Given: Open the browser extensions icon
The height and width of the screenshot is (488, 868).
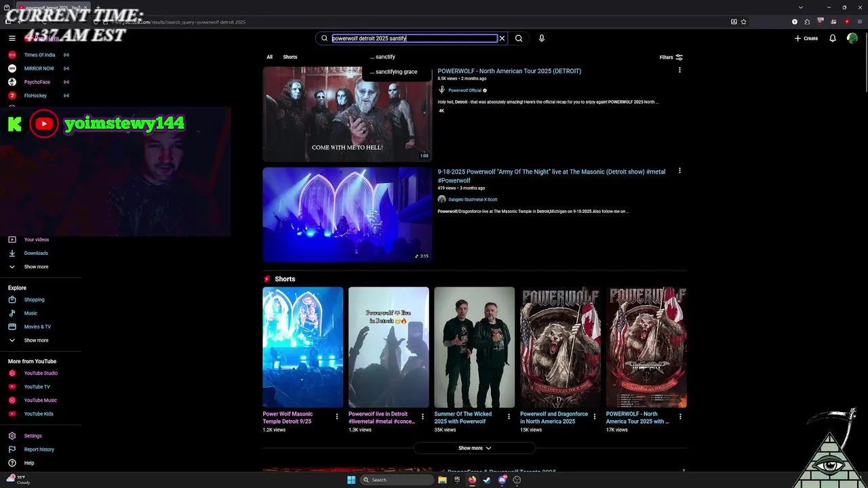Looking at the screenshot, I should point(807,22).
